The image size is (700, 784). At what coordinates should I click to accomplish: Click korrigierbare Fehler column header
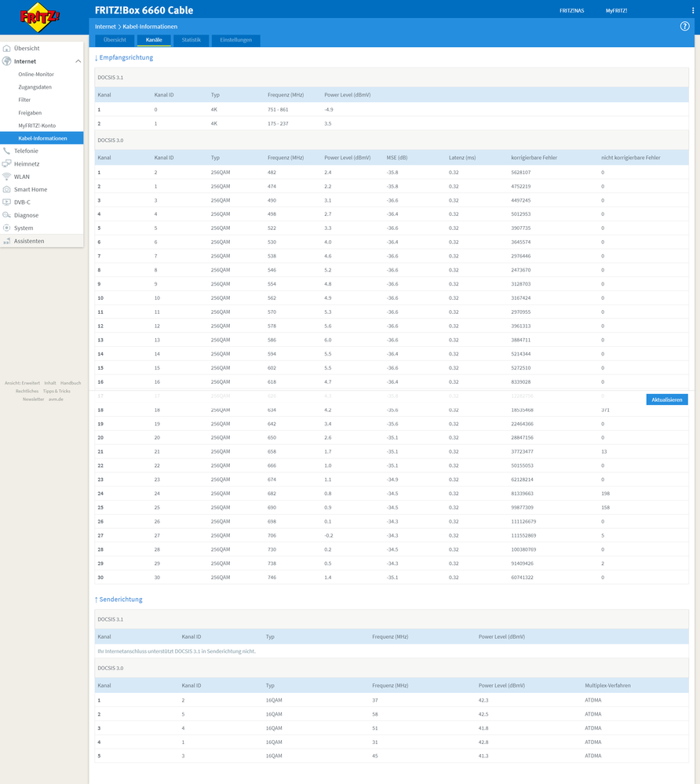(534, 158)
